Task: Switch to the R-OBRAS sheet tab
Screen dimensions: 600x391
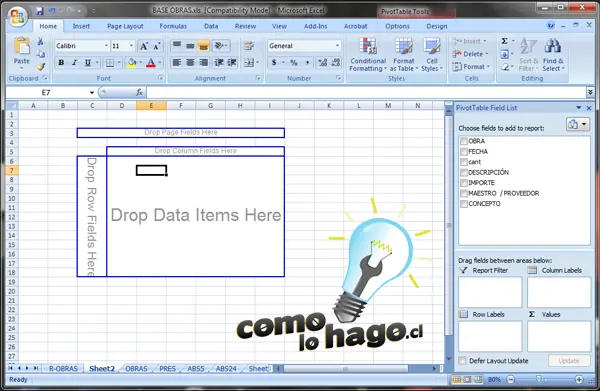Action: (63, 368)
